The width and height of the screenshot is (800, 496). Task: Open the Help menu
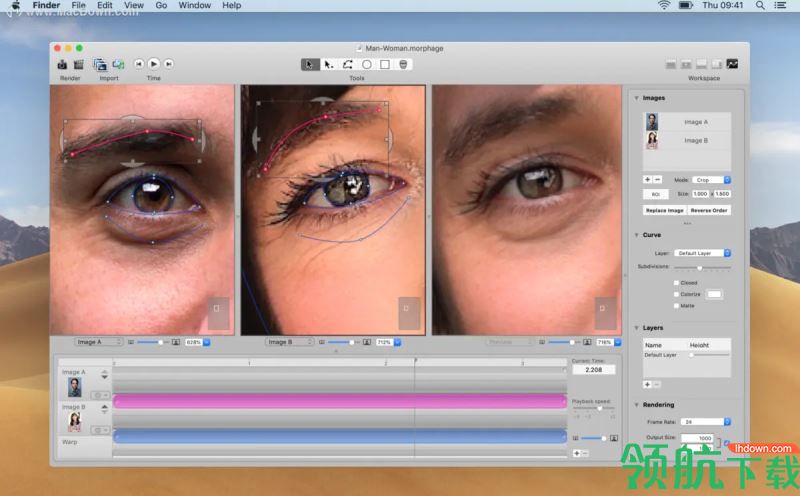232,5
